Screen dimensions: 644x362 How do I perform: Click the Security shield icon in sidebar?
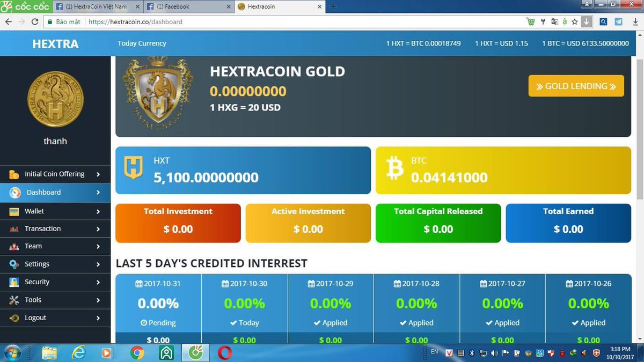[x=14, y=282]
